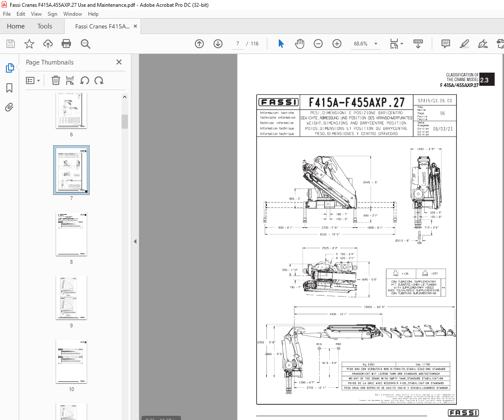504x420 pixels.
Task: Select page 7 thumbnail
Action: [71, 170]
